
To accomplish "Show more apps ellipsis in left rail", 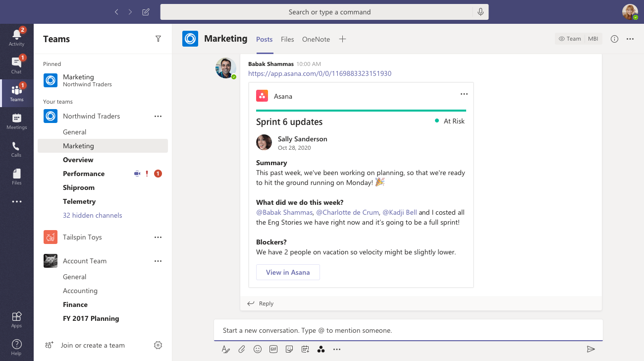I will [x=17, y=202].
